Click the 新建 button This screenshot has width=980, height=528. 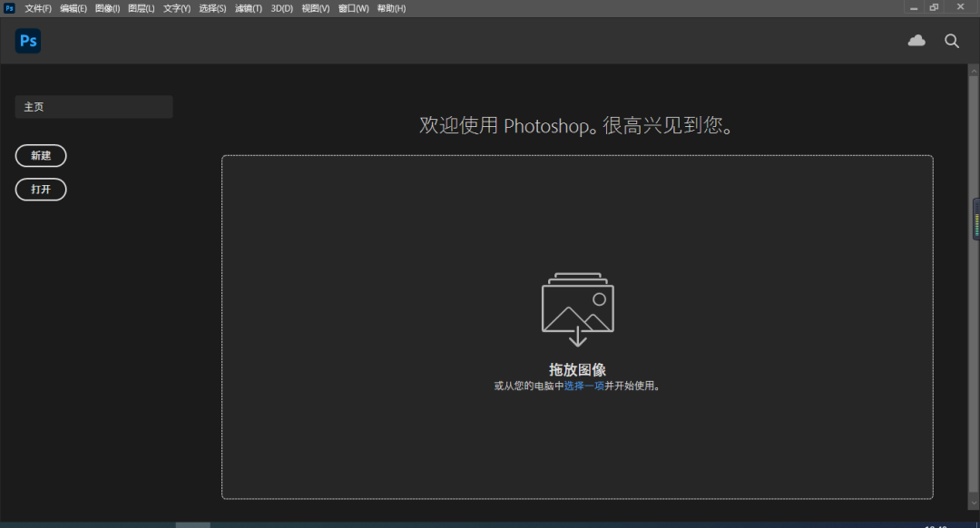pyautogui.click(x=40, y=155)
